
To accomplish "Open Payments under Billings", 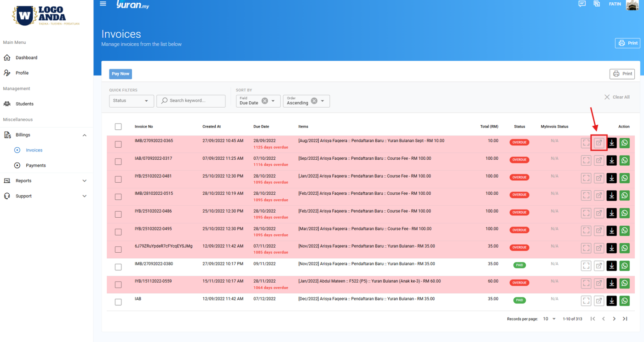I will click(x=35, y=165).
